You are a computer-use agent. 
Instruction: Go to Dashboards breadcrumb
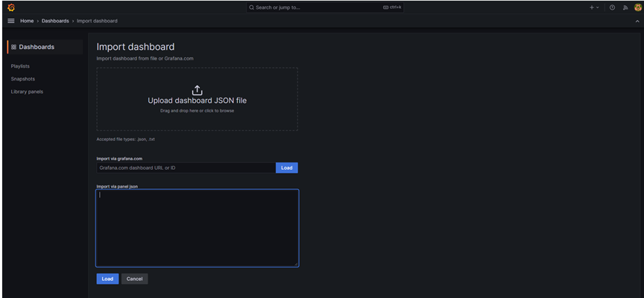55,21
